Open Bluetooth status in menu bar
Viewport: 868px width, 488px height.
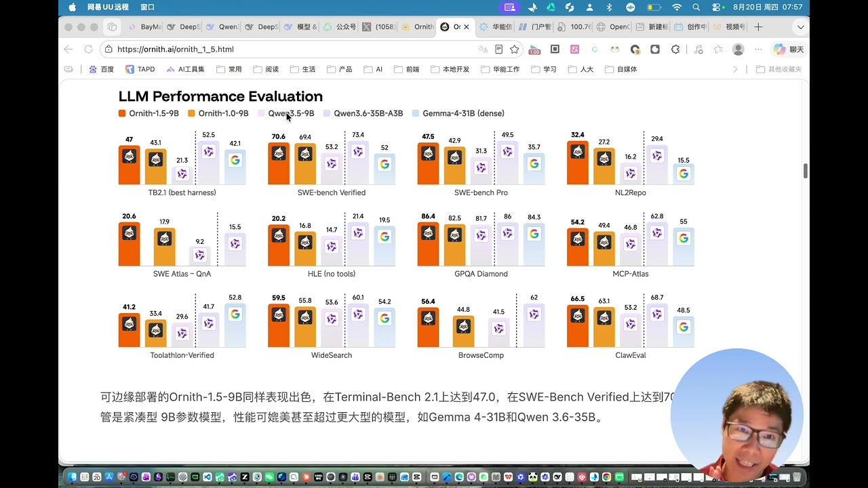point(609,7)
